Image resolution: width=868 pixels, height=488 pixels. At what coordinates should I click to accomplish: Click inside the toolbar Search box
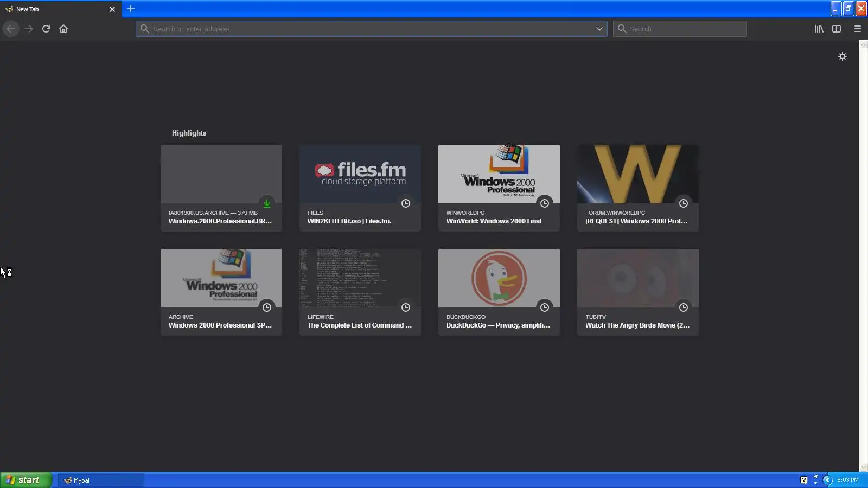coord(680,29)
